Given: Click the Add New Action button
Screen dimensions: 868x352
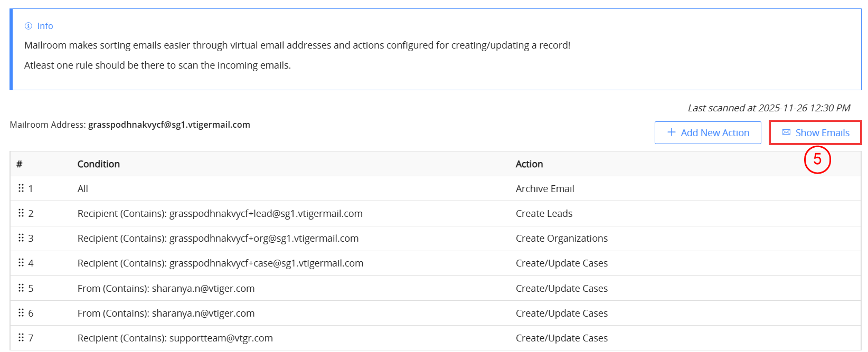Looking at the screenshot, I should tap(707, 132).
